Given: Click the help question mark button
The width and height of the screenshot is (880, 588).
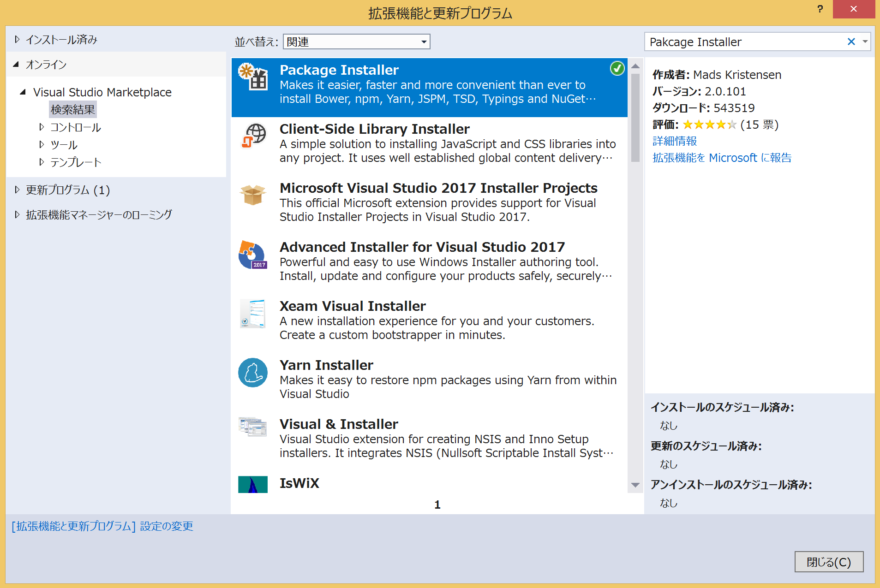Looking at the screenshot, I should tap(820, 9).
